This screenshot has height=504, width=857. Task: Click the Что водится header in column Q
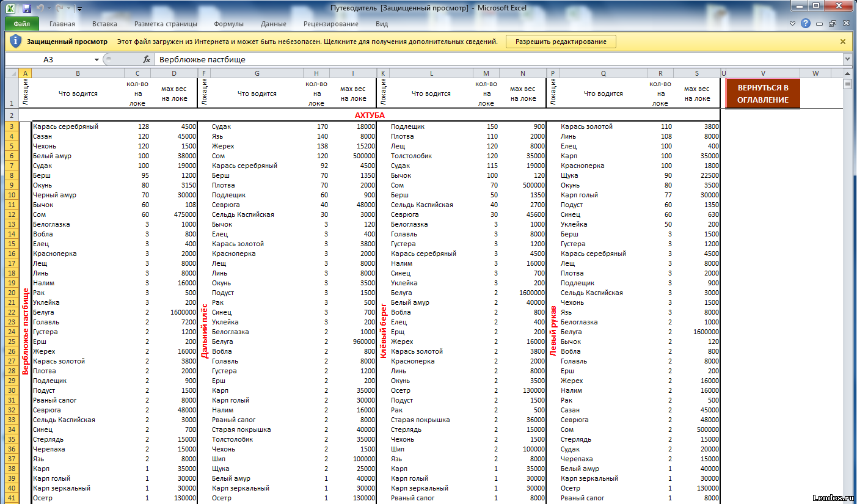point(603,93)
